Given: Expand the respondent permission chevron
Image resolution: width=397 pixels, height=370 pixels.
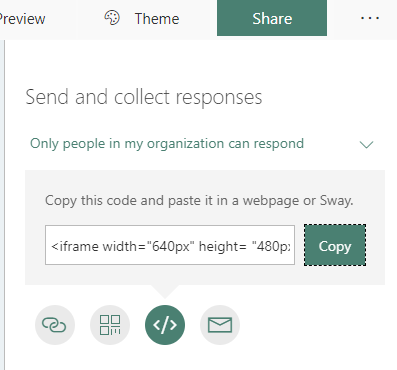Looking at the screenshot, I should 366,145.
